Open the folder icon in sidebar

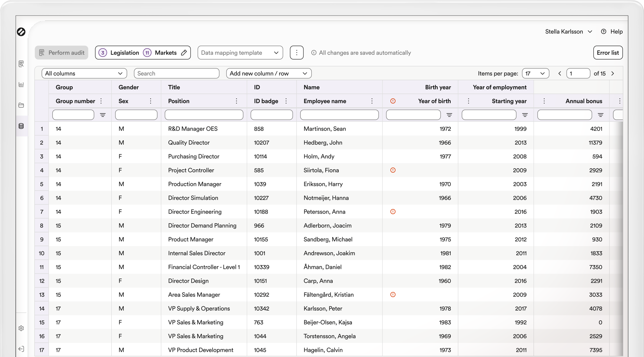[21, 105]
